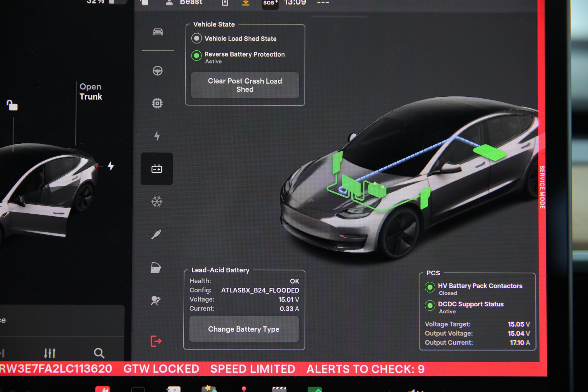Open the snowflake thermal sidebar section

click(157, 202)
